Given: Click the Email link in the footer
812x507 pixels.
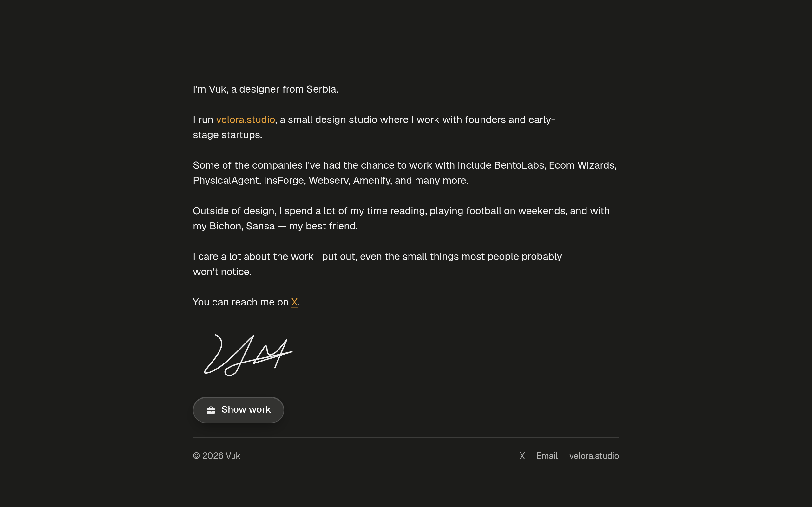Looking at the screenshot, I should tap(547, 456).
